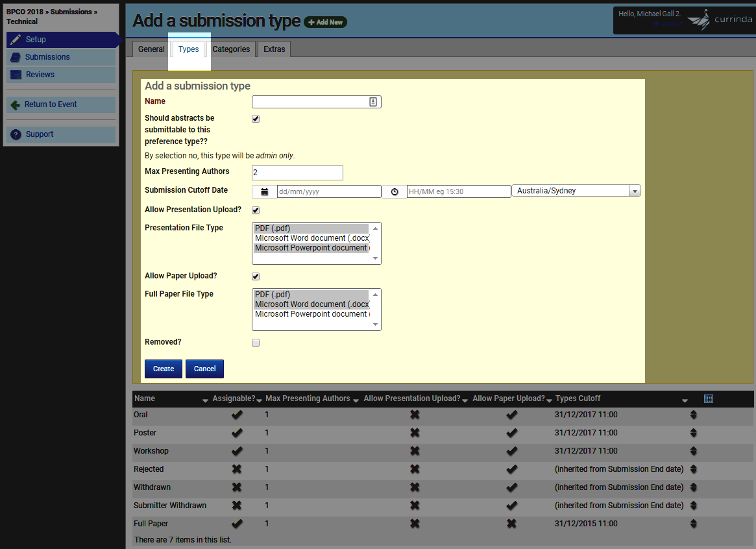The height and width of the screenshot is (549, 756).
Task: Check the Removed? checkbox
Action: pos(256,343)
